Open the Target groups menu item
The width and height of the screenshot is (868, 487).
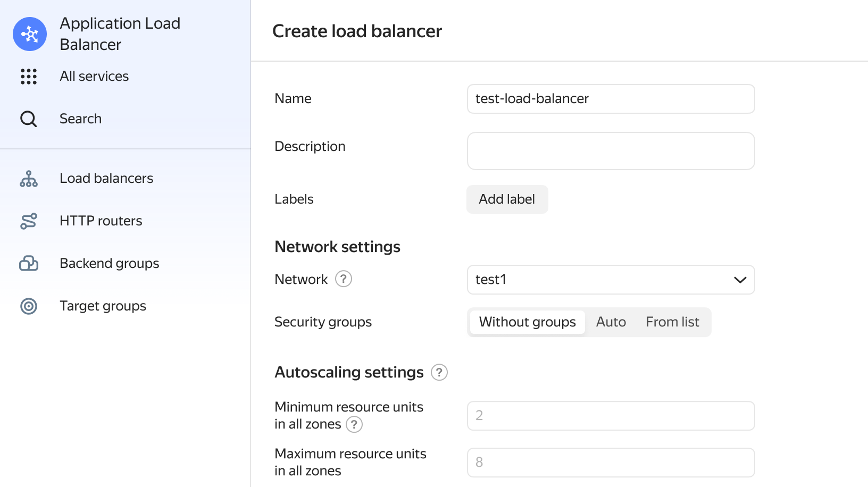pyautogui.click(x=103, y=306)
